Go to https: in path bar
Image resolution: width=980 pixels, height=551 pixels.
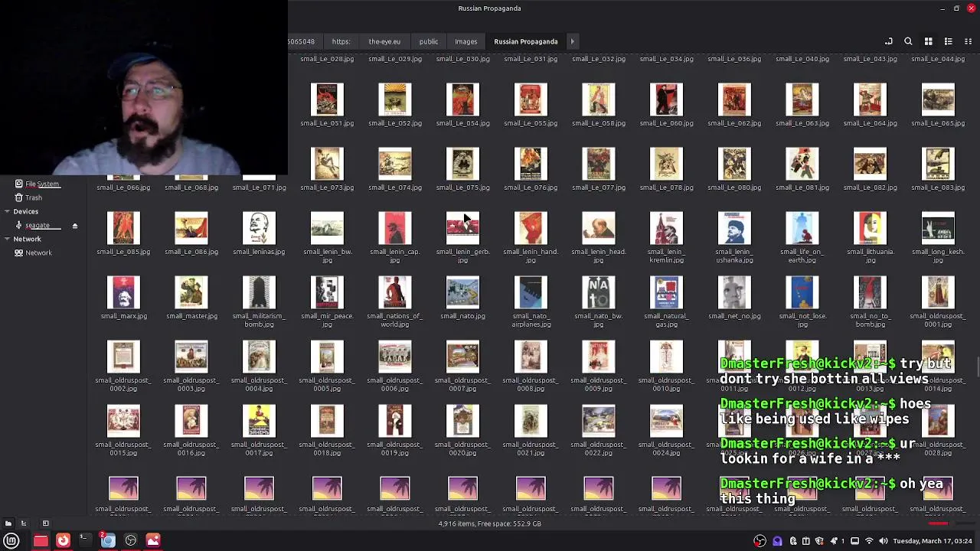341,41
